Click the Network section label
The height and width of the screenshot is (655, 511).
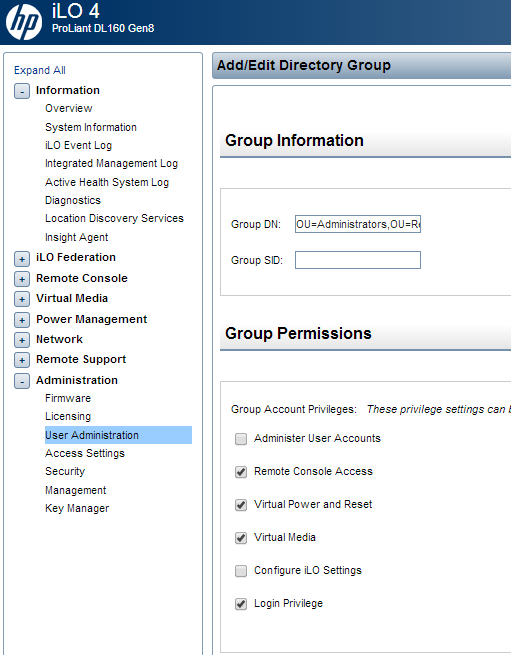point(59,339)
